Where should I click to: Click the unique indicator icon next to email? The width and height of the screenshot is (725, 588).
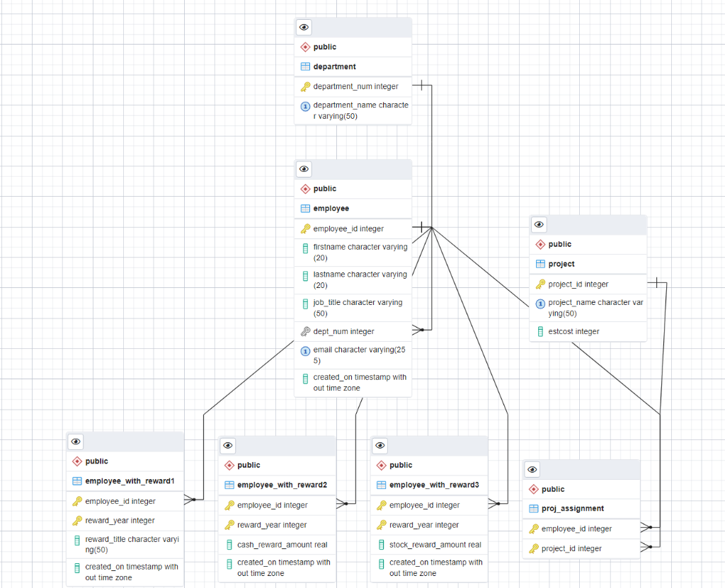(x=304, y=351)
